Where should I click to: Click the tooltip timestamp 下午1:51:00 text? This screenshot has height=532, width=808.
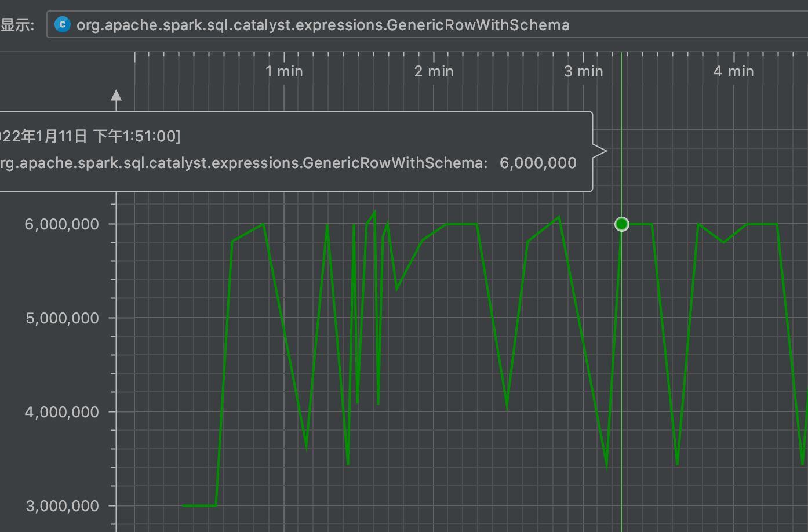tap(136, 136)
